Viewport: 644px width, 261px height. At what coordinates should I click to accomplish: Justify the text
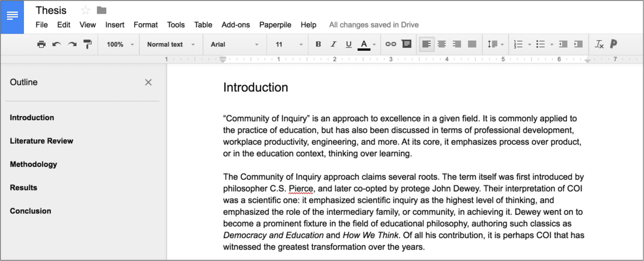coord(472,45)
